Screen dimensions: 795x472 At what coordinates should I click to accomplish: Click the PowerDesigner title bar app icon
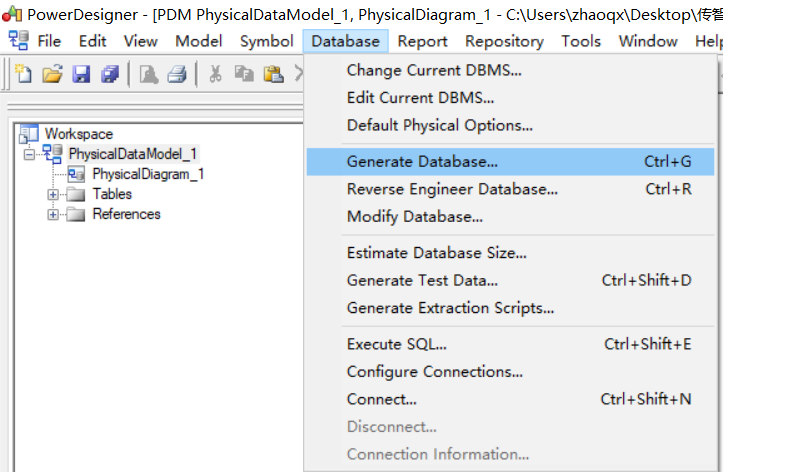[x=12, y=15]
